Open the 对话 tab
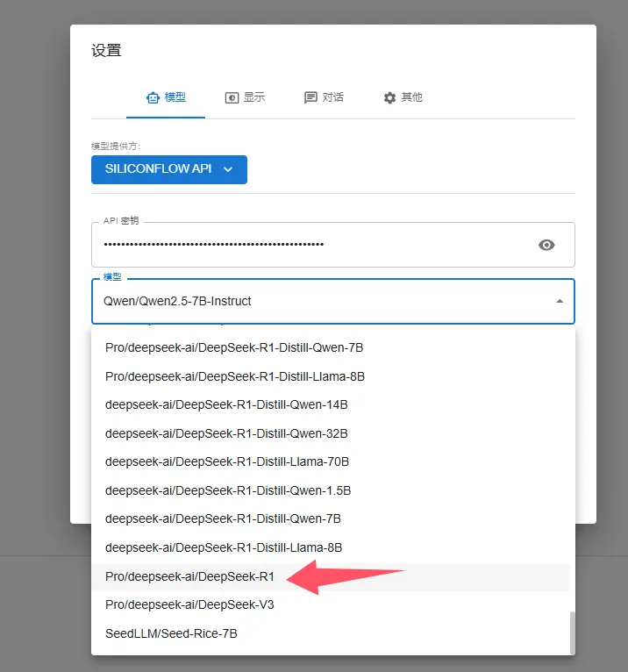Viewport: 628px width, 672px height. pos(324,97)
